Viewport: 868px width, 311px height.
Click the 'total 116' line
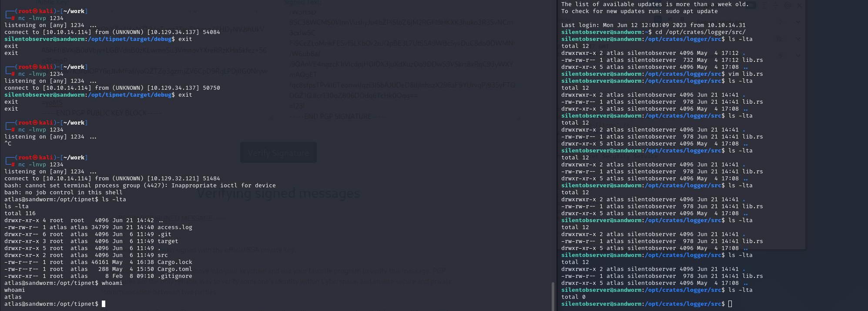[20, 213]
